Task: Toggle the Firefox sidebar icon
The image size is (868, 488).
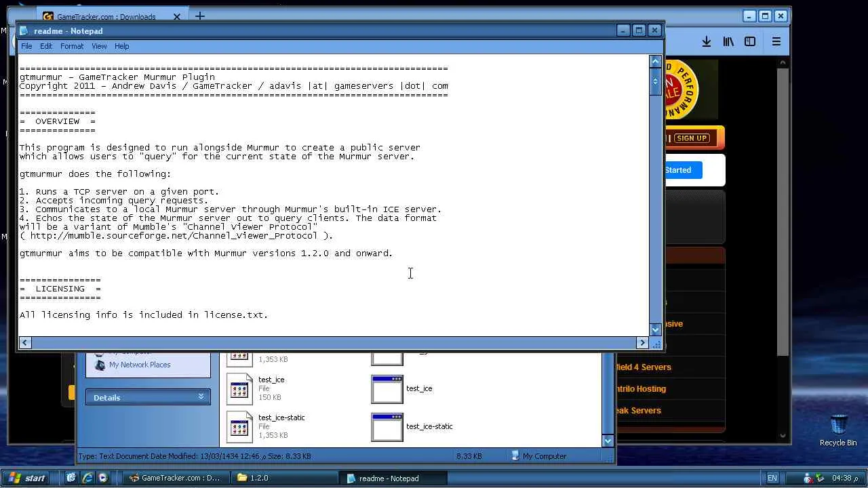Action: (x=750, y=41)
